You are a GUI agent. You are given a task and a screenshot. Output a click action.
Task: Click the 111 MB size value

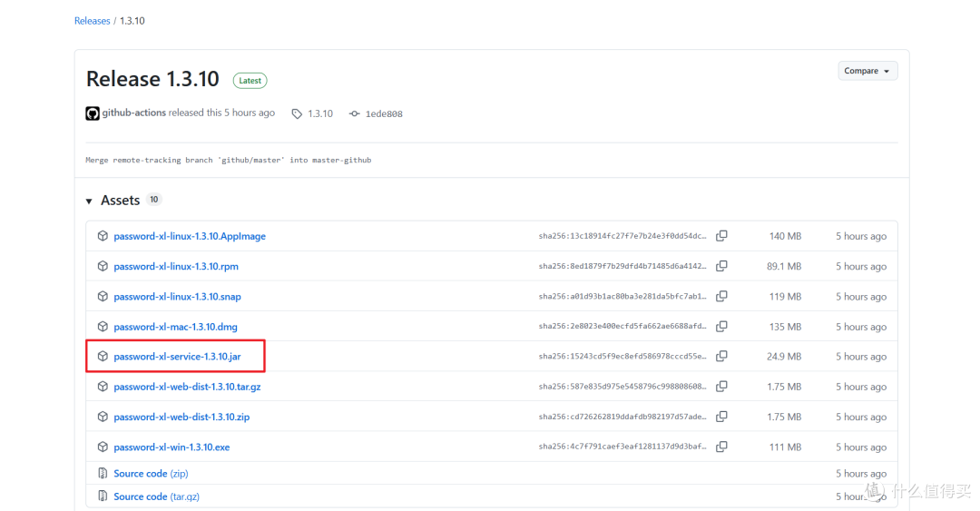pyautogui.click(x=785, y=447)
